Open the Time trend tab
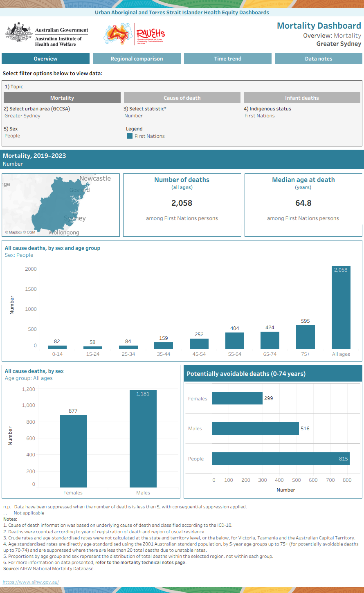The image size is (364, 593). (228, 58)
